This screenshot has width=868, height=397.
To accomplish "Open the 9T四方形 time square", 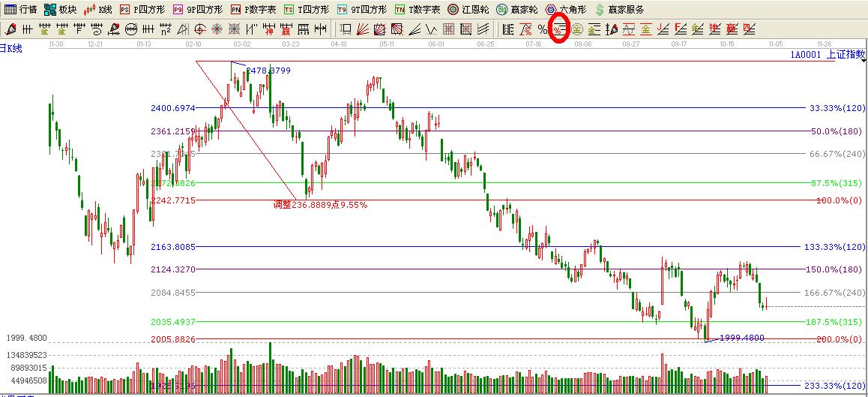I will tap(361, 10).
